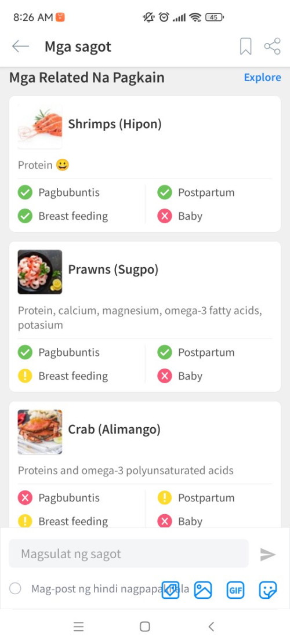Insert a GIF in the answer
Image resolution: width=290 pixels, height=644 pixels.
235,590
